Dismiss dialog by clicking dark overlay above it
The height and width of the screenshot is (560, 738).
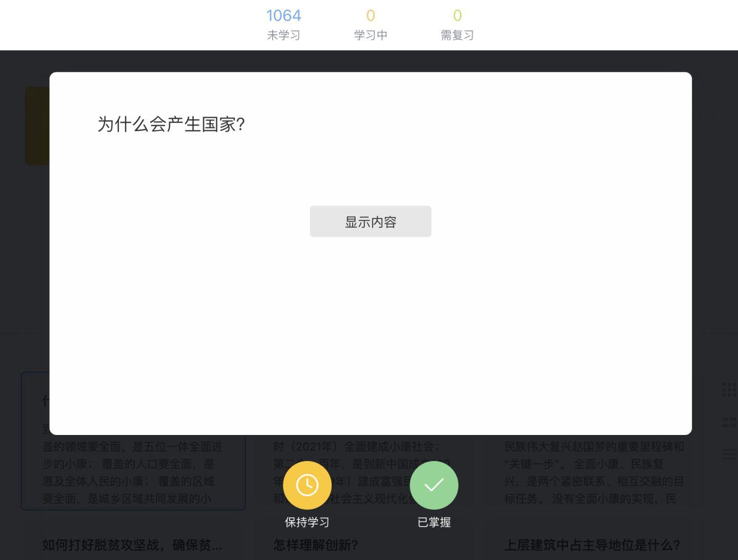[369, 61]
